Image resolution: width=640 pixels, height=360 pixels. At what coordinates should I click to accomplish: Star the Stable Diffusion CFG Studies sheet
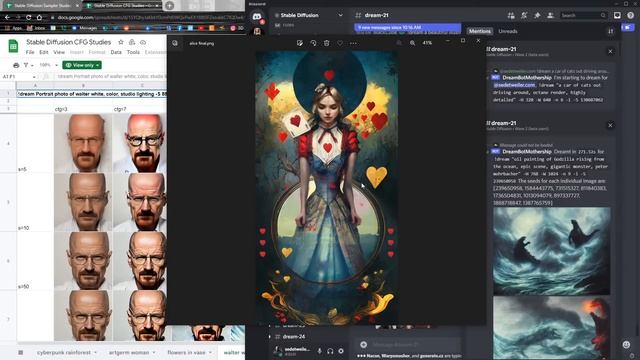click(121, 42)
